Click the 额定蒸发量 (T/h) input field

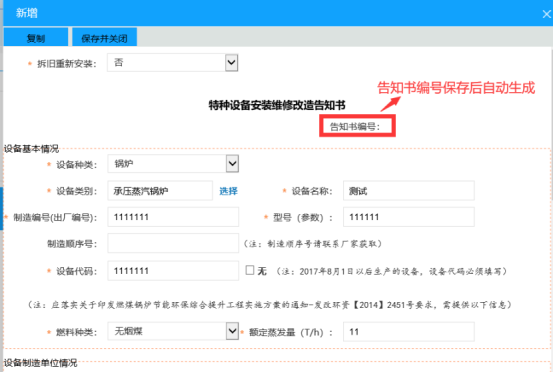coord(408,332)
